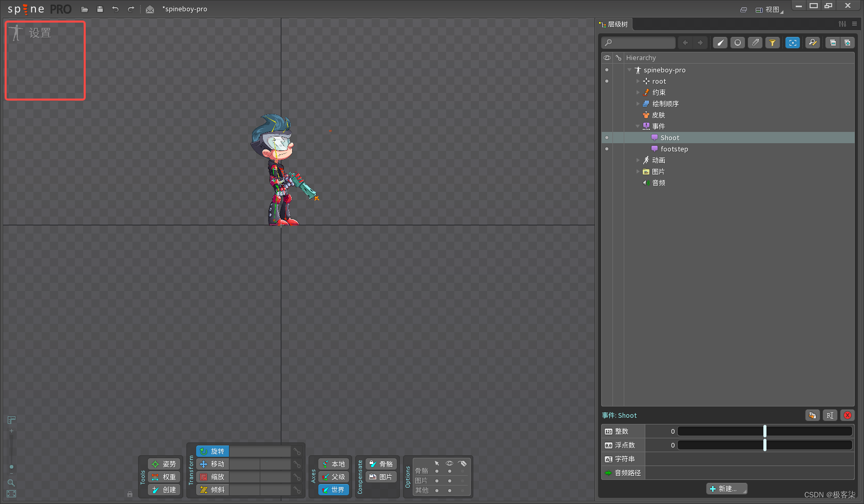Toggle 骨骼 bone compensation
The image size is (864, 504).
381,464
